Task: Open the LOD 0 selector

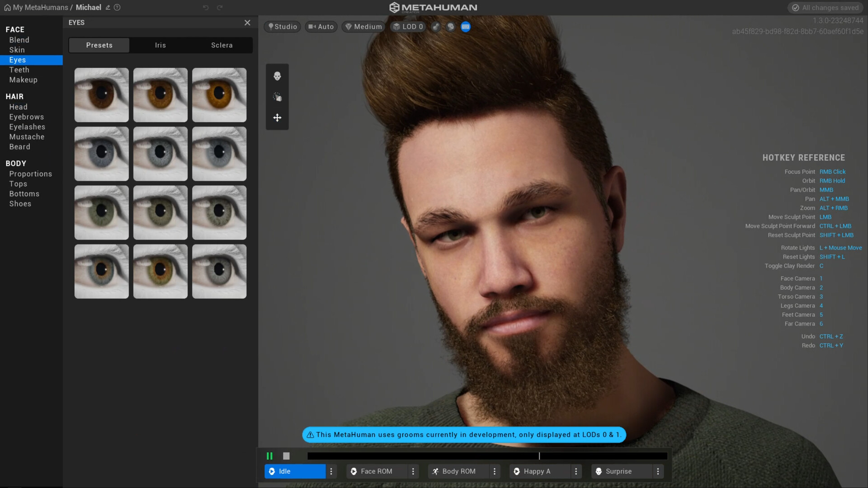Action: (408, 27)
